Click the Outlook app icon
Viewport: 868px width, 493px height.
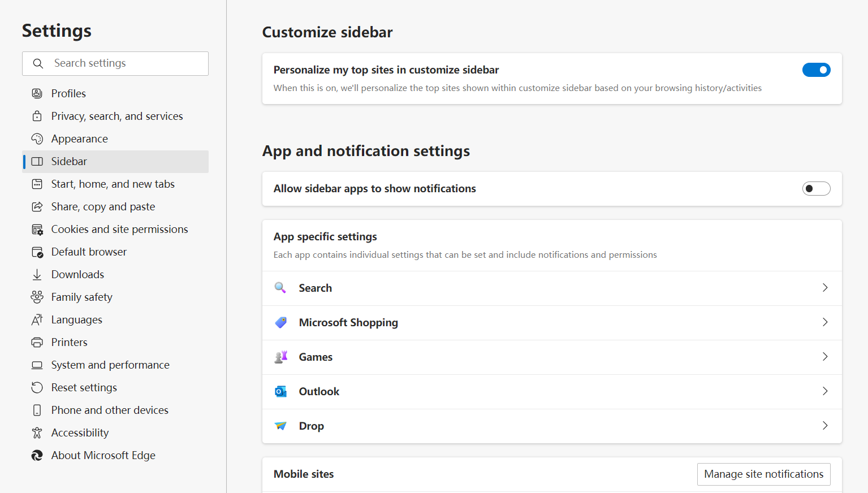(x=280, y=391)
